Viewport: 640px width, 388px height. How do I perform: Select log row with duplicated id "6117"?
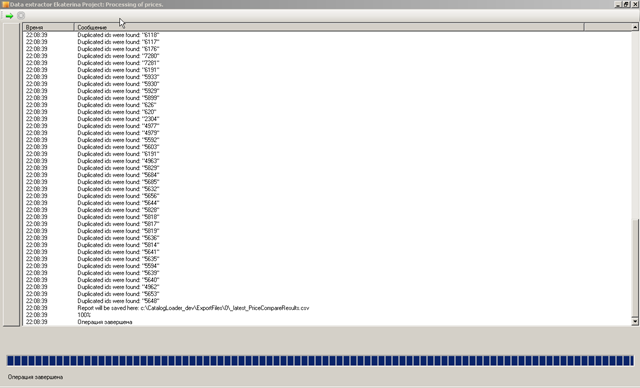(x=327, y=42)
